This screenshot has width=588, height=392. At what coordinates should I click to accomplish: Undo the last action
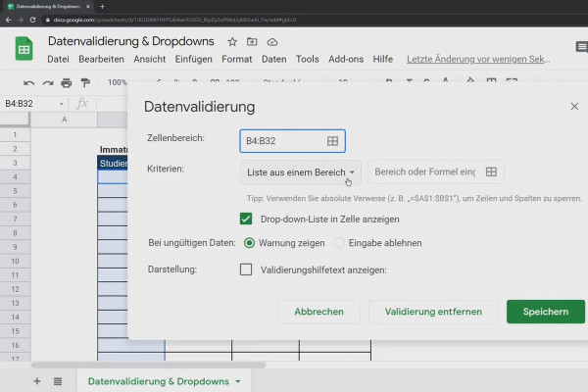(x=28, y=82)
